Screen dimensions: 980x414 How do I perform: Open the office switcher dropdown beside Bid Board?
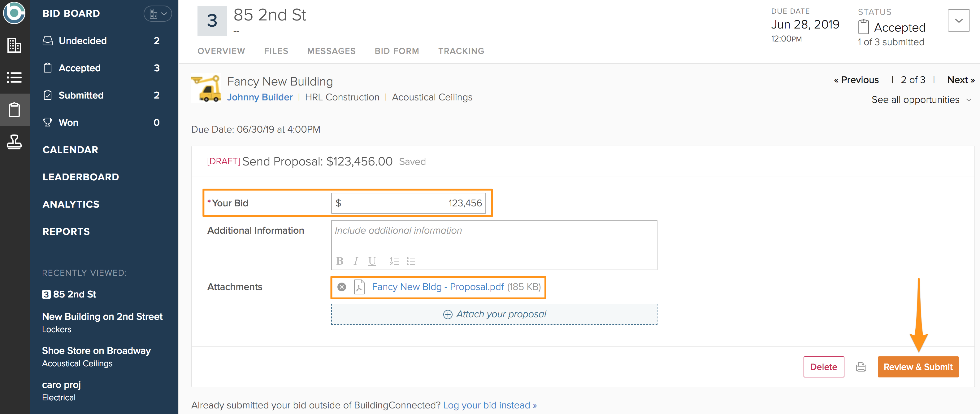[x=158, y=14]
